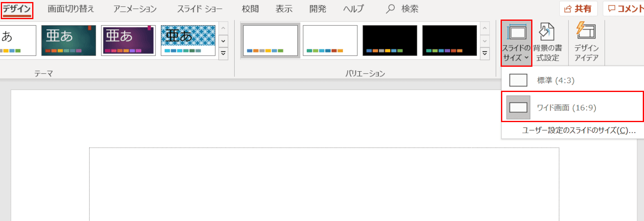The width and height of the screenshot is (644, 221).
Task: Select the second black variation thumbnail
Action: pos(449,40)
